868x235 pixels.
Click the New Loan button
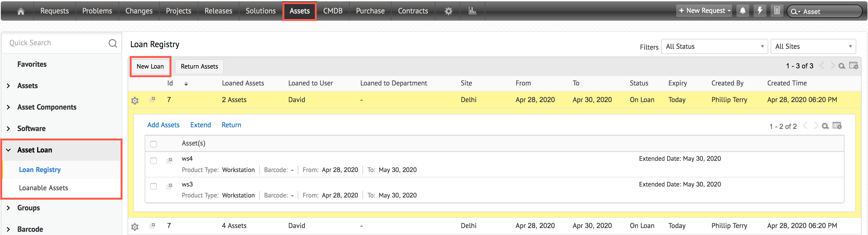tap(150, 66)
